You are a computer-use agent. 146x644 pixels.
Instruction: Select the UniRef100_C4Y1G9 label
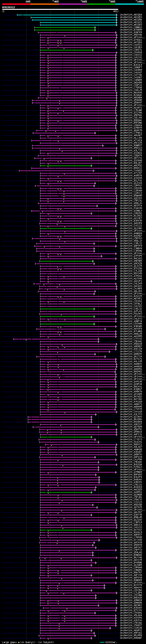131,412
